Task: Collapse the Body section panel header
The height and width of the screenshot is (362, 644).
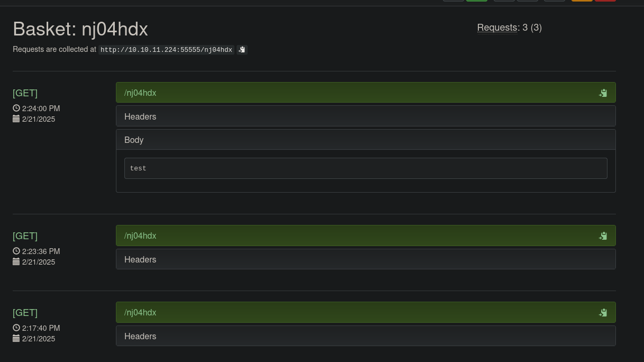Action: click(x=134, y=140)
